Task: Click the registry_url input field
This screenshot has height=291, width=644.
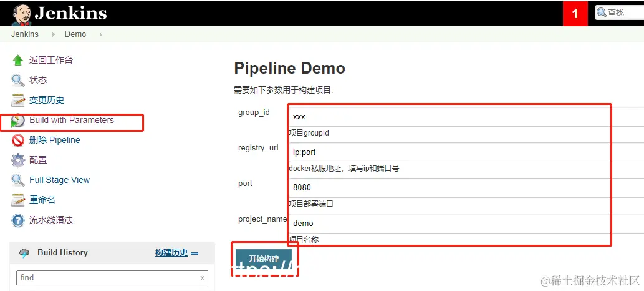Action: [x=466, y=152]
